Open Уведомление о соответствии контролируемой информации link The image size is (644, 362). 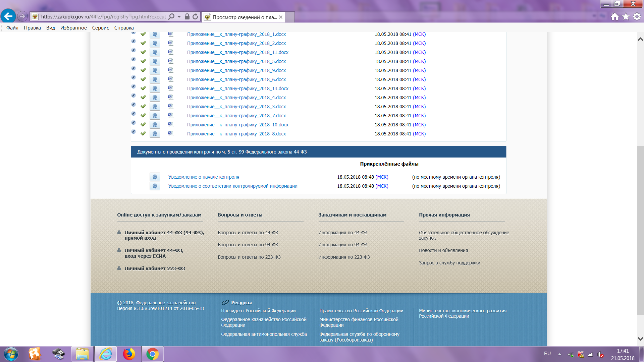pyautogui.click(x=232, y=186)
